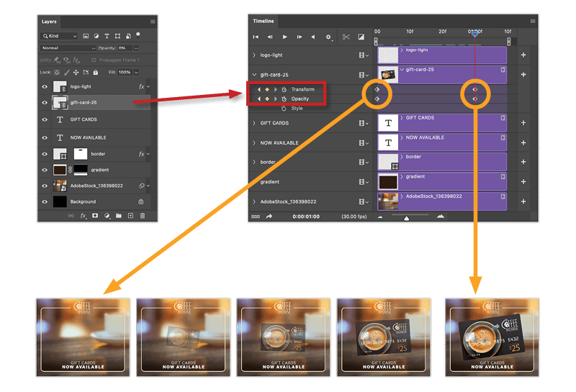Add a layer mask

point(95,216)
